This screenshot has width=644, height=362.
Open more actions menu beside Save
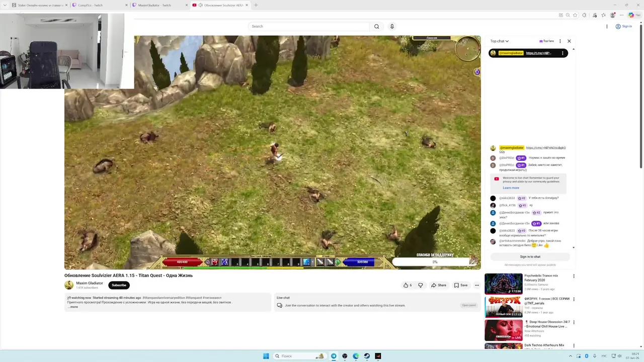(477, 285)
